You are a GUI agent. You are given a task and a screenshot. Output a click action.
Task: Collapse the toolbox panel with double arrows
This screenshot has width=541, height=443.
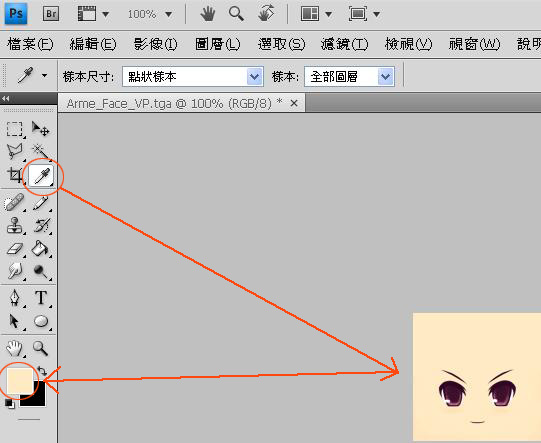click(6, 99)
